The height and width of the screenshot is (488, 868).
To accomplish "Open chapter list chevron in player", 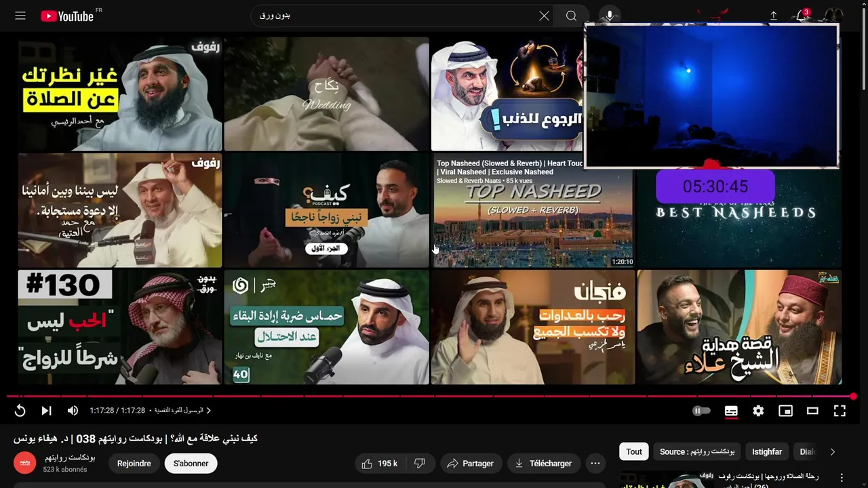I will coord(209,411).
